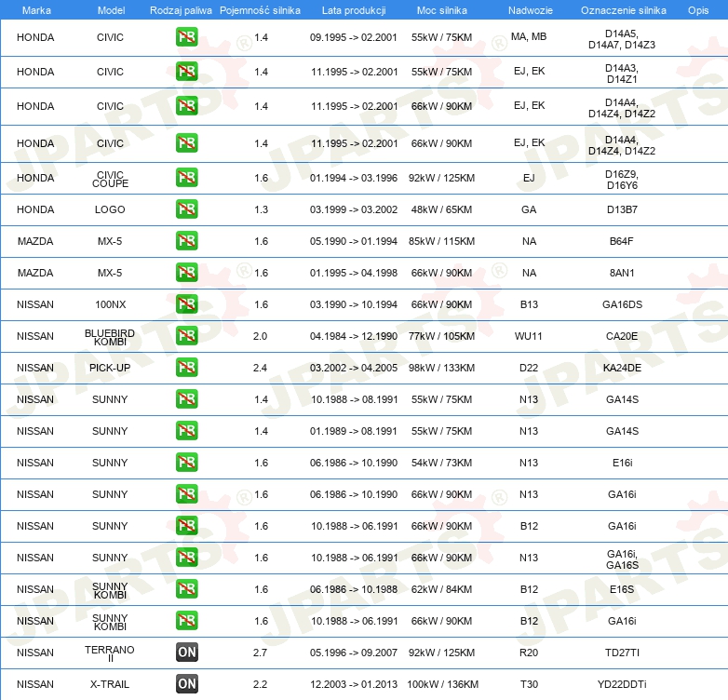
Task: Click engine code B64F
Action: click(621, 241)
